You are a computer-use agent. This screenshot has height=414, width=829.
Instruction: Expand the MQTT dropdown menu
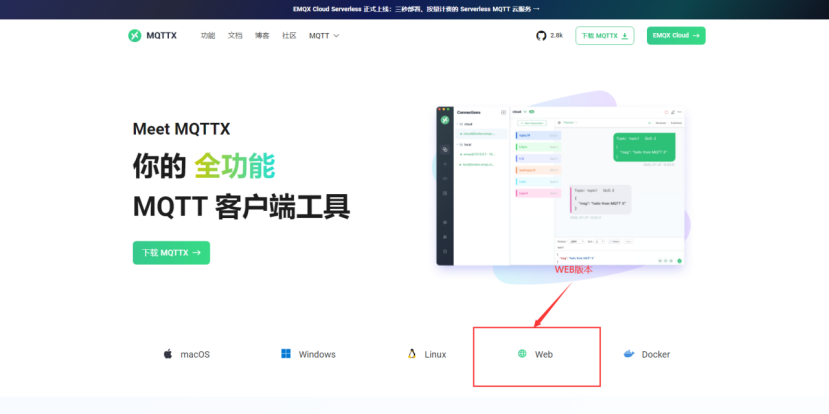[324, 35]
